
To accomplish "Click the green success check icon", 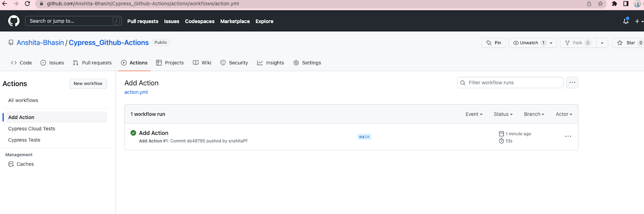I will tap(133, 133).
